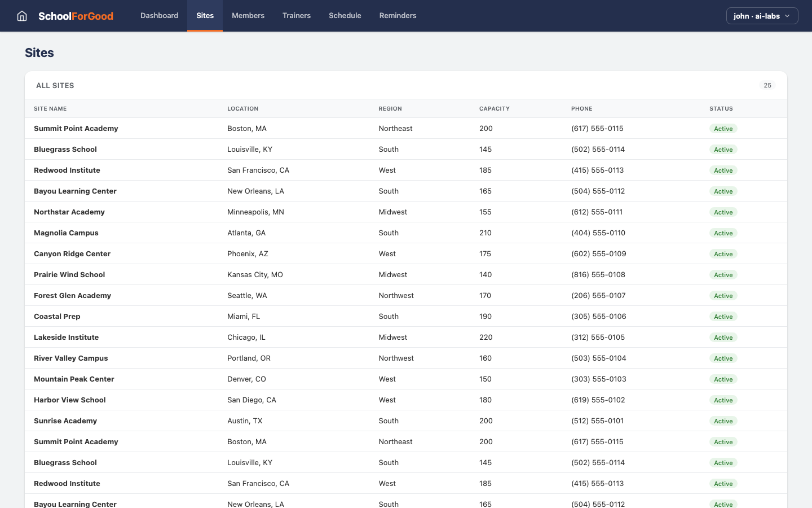
Task: Select the Active badge for Magnolia Campus
Action: (x=723, y=233)
